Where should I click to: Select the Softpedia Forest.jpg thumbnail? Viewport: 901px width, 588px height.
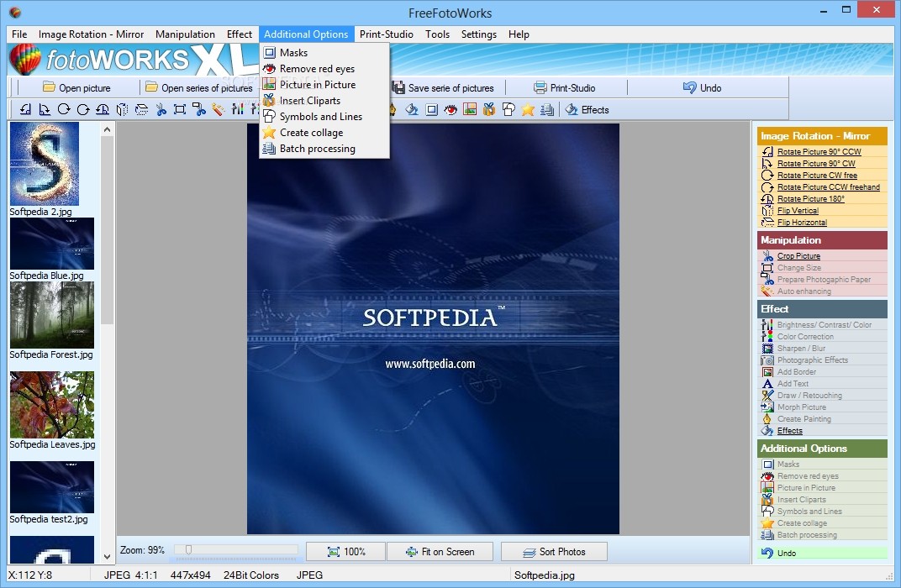(x=52, y=315)
